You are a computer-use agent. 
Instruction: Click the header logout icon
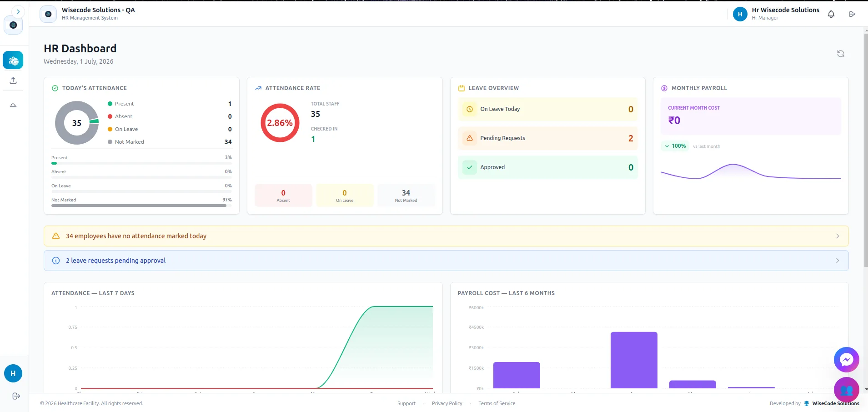pyautogui.click(x=852, y=14)
